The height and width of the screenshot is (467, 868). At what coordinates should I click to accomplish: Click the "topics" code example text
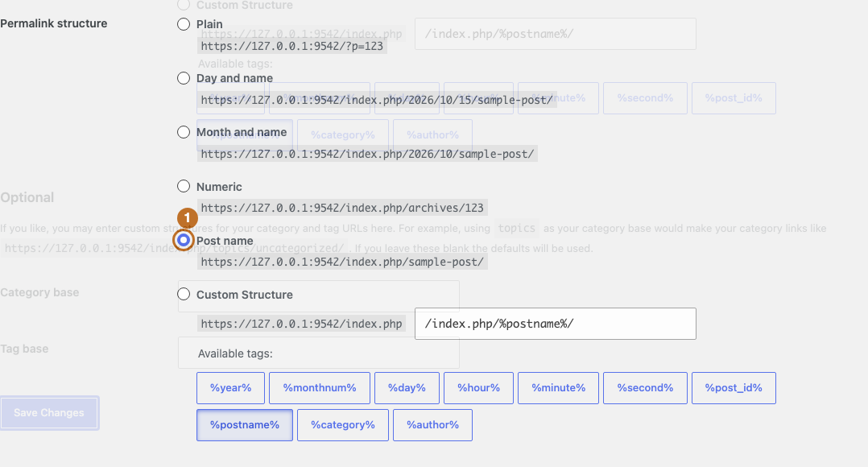pos(516,228)
